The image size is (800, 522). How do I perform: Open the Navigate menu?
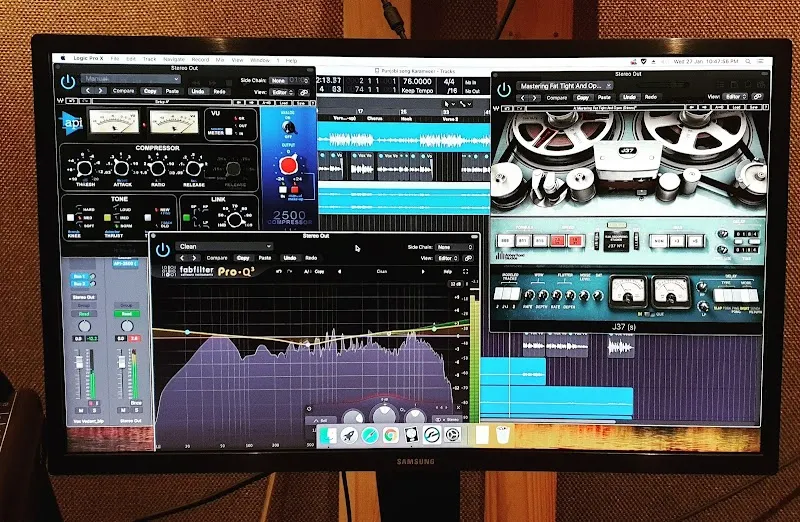pos(174,59)
